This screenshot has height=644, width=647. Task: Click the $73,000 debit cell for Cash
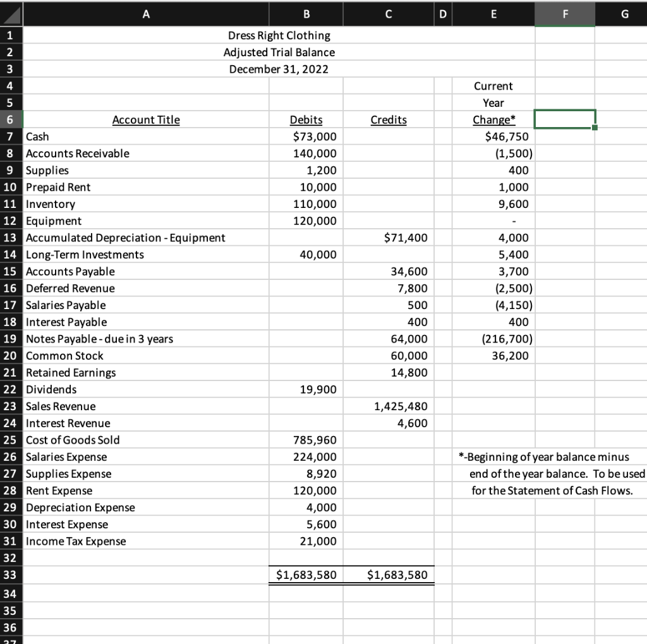306,137
